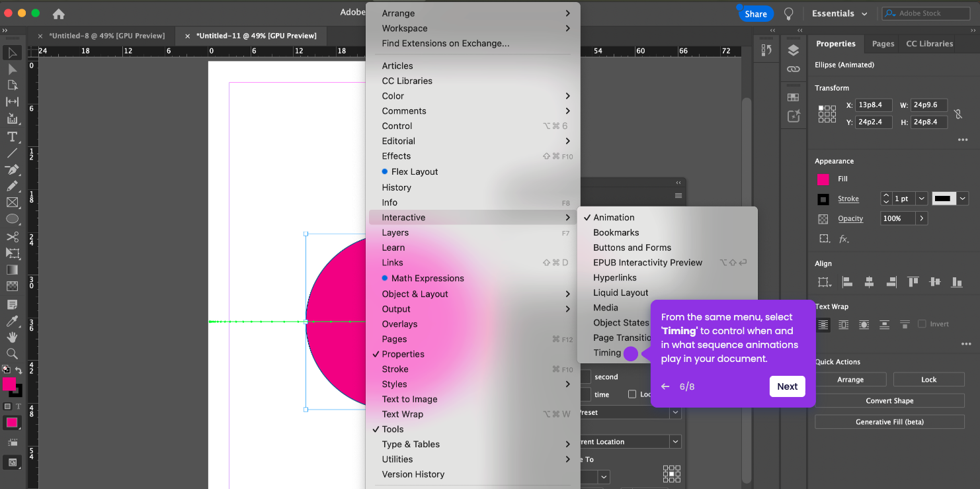Open the Layers panel icon
The height and width of the screenshot is (489, 980).
(794, 51)
